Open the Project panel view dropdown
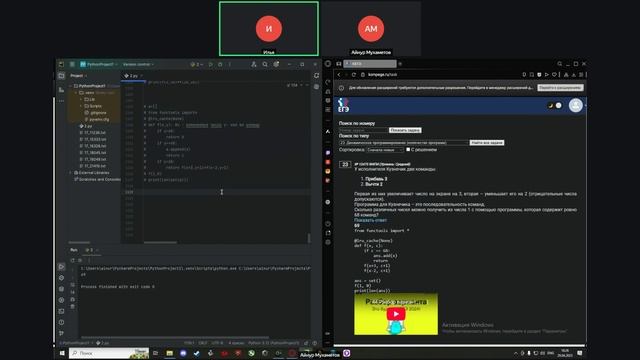Viewport: 640px width, 360px height. (78, 76)
